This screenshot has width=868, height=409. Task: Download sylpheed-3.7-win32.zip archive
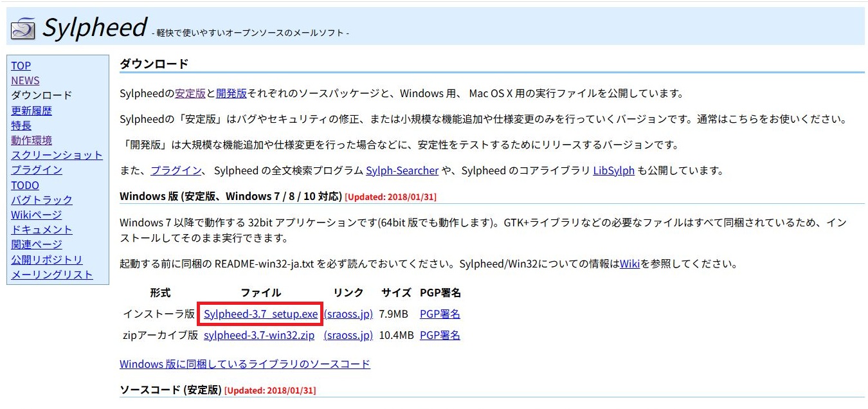click(x=259, y=335)
